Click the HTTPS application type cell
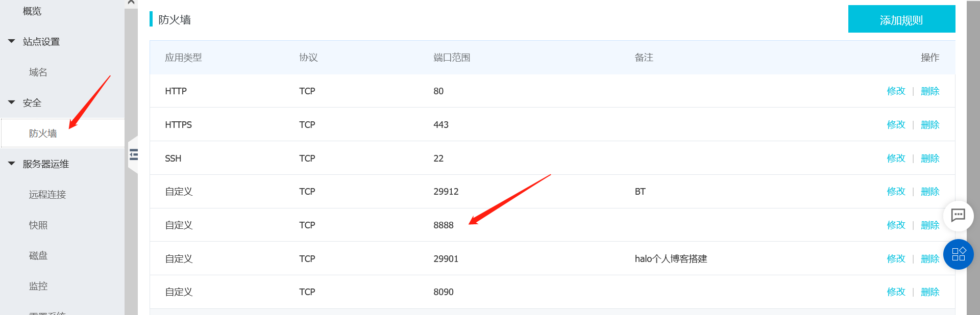This screenshot has height=315, width=980. (x=179, y=125)
